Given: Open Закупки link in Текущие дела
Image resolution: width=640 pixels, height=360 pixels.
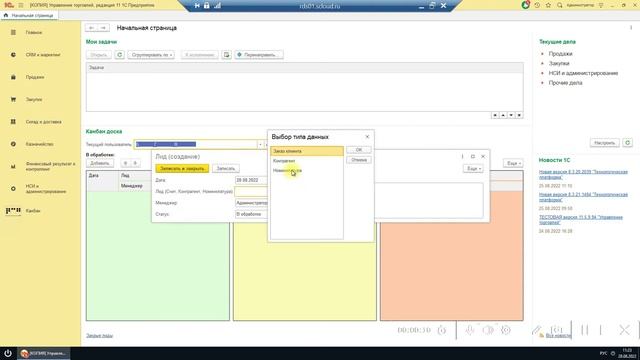Looking at the screenshot, I should point(559,63).
